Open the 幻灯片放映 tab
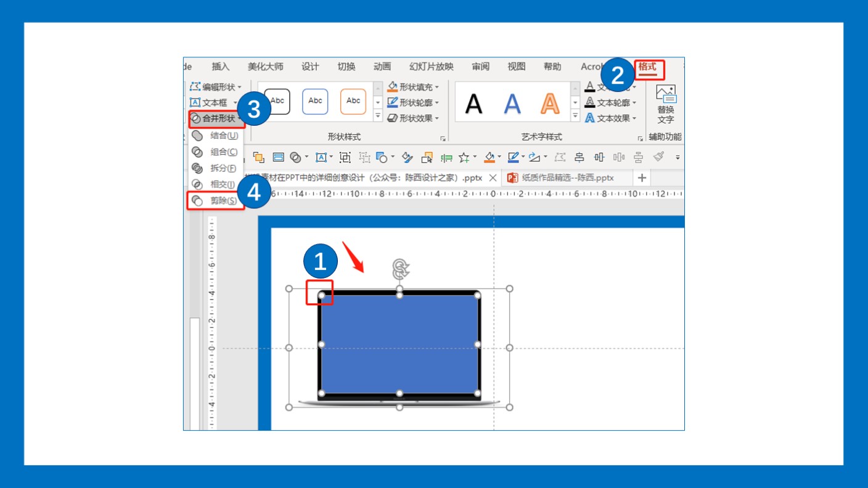The image size is (868, 488). tap(432, 67)
